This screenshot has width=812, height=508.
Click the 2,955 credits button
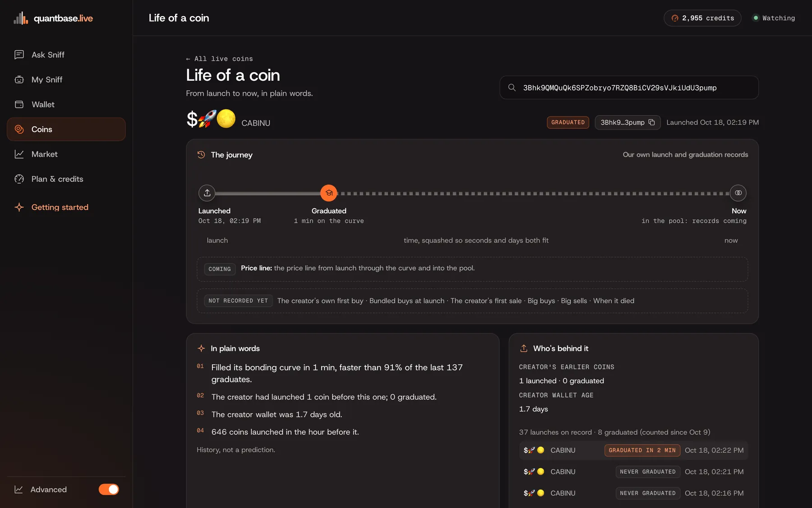pyautogui.click(x=702, y=18)
